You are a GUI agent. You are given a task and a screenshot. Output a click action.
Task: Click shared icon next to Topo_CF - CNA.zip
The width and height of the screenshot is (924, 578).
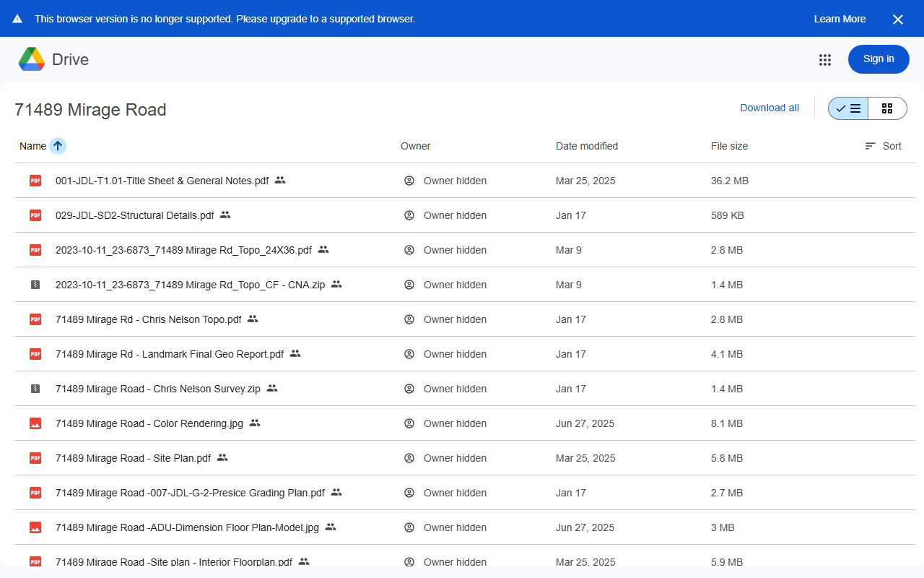point(336,284)
